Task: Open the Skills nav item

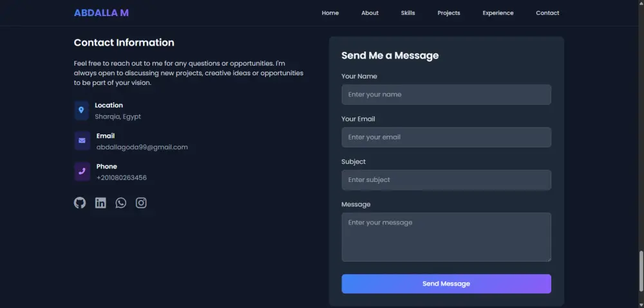Action: [x=408, y=13]
